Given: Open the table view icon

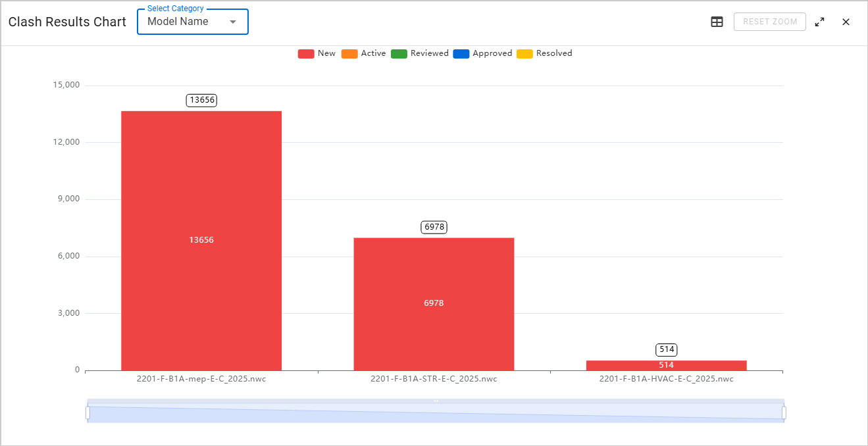Looking at the screenshot, I should (x=717, y=22).
